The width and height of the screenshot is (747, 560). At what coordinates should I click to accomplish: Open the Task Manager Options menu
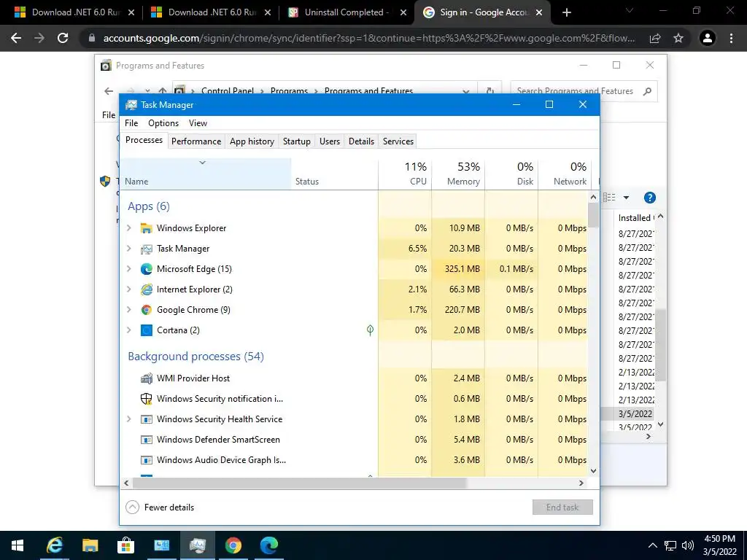(163, 123)
